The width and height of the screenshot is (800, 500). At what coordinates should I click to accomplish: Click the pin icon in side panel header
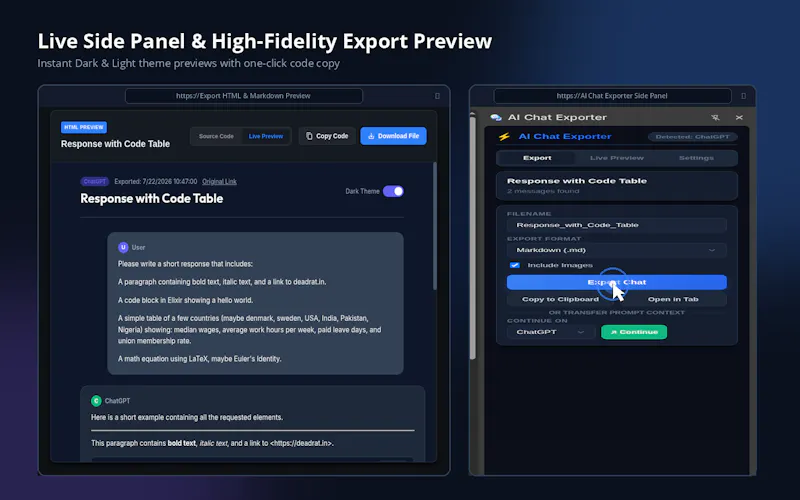coord(715,117)
